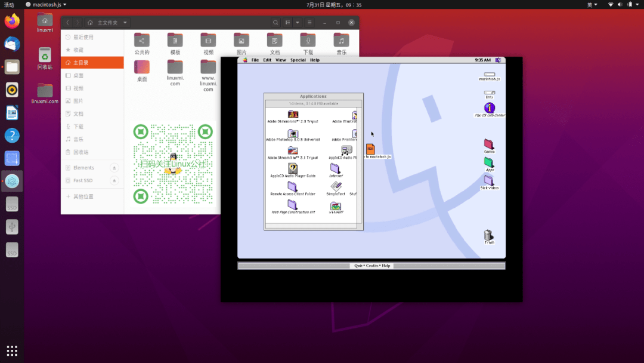Go back in the Files window
The width and height of the screenshot is (644, 363).
(68, 23)
